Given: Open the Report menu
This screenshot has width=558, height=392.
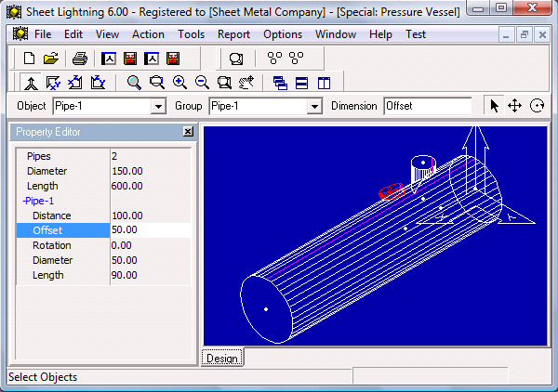Looking at the screenshot, I should coord(233,34).
